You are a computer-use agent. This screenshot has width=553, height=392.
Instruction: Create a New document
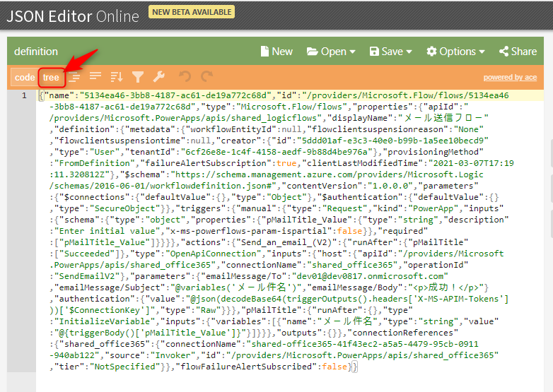[276, 52]
